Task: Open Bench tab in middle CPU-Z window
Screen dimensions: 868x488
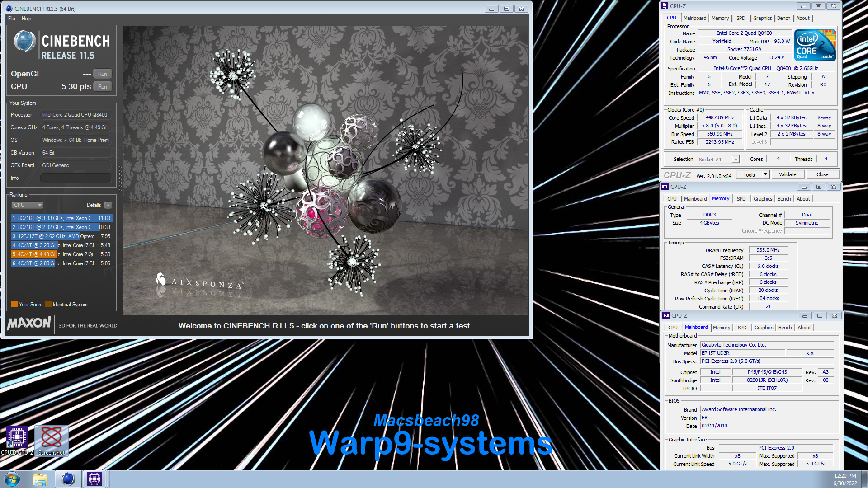Action: click(784, 199)
